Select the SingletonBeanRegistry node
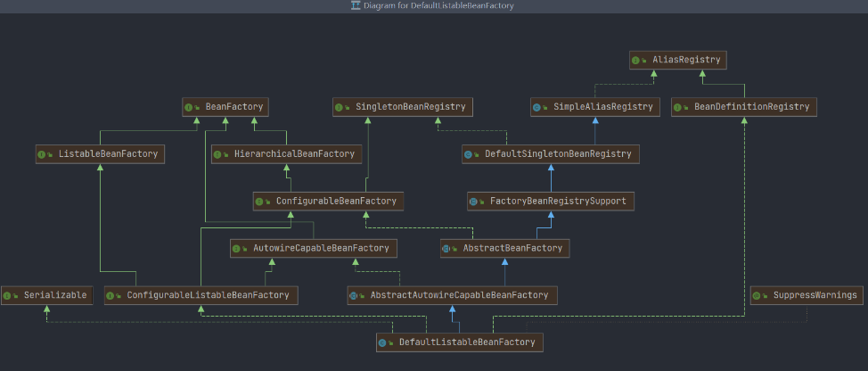The height and width of the screenshot is (371, 868). click(403, 107)
